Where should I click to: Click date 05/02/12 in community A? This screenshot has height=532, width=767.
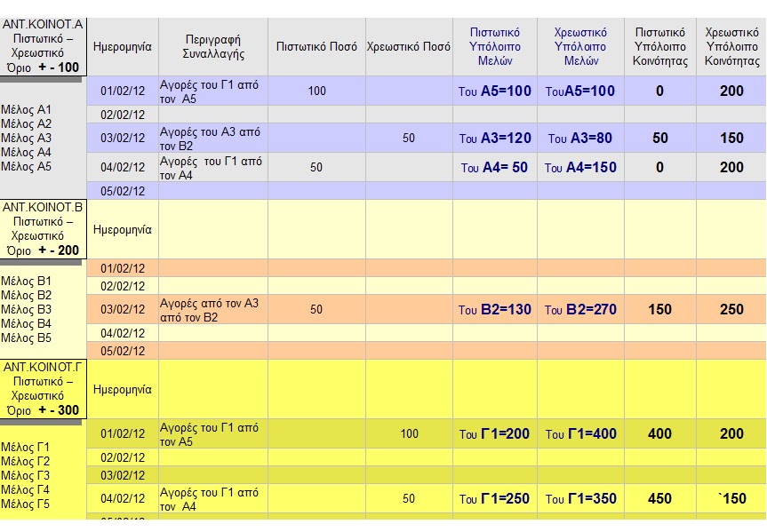(123, 191)
